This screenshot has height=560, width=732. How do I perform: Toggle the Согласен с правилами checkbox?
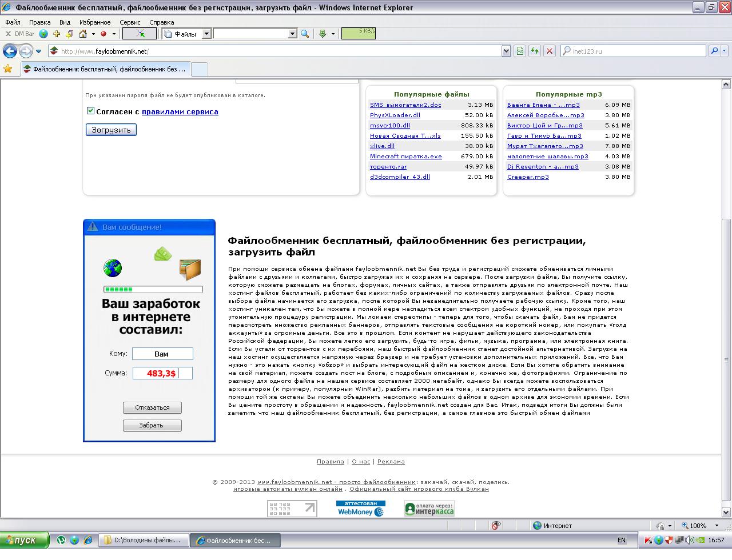(x=90, y=111)
